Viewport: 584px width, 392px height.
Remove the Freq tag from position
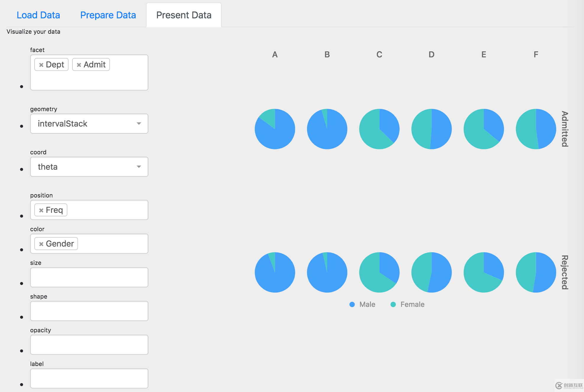pyautogui.click(x=41, y=210)
